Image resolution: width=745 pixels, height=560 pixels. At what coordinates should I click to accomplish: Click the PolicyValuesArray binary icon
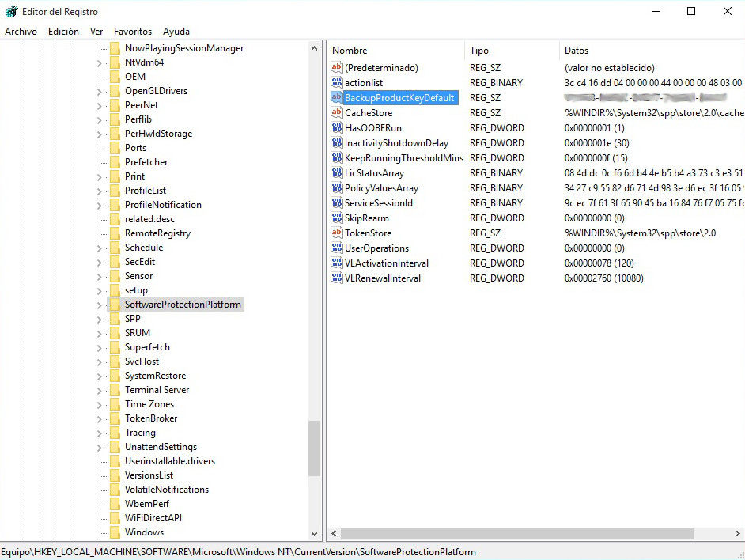pyautogui.click(x=337, y=187)
